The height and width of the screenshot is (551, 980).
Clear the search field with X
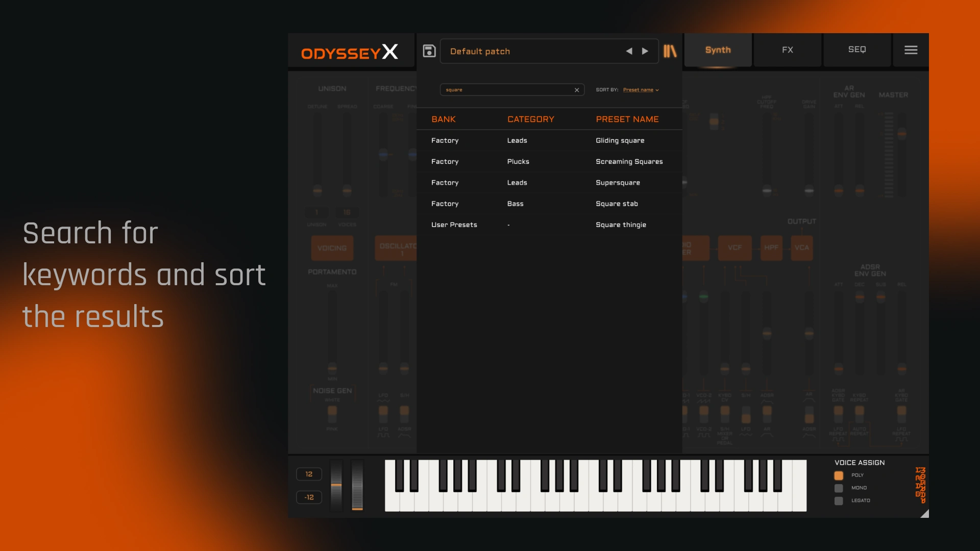pos(577,90)
